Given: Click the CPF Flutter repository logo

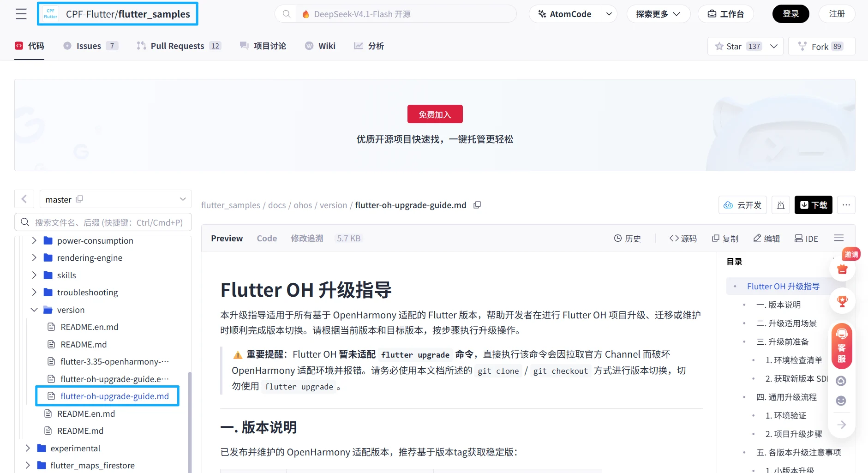Looking at the screenshot, I should coord(50,14).
